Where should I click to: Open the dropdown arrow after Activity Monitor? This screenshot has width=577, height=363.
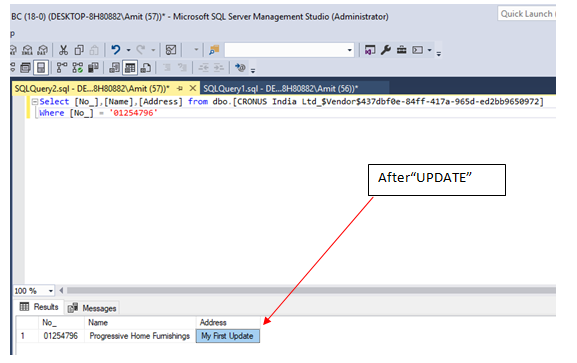196,50
